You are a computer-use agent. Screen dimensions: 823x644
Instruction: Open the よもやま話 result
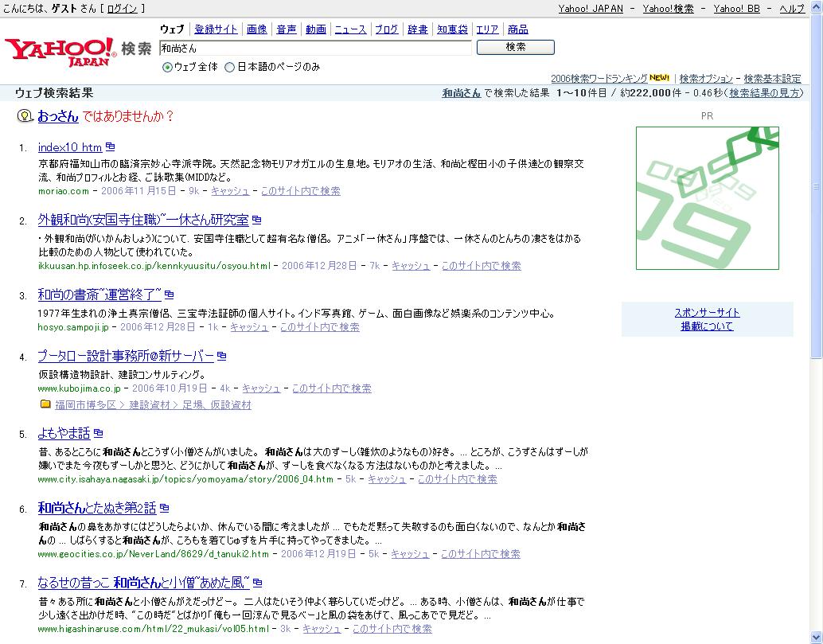(64, 434)
